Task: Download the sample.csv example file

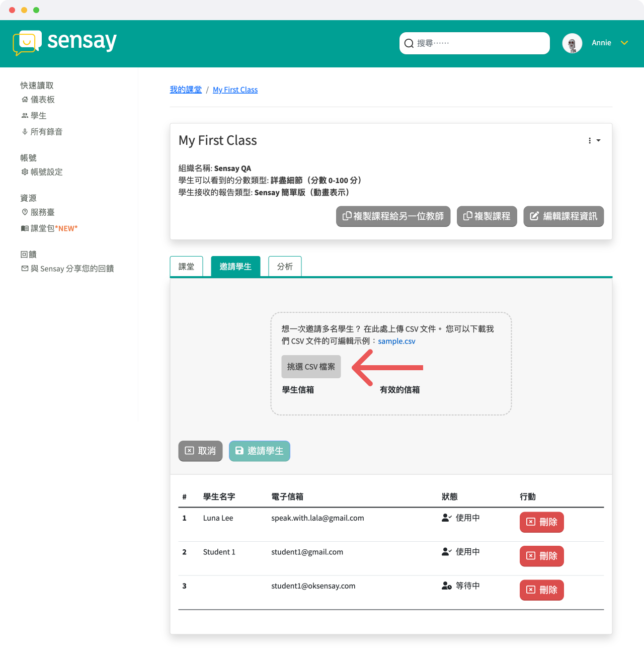Action: pos(396,341)
